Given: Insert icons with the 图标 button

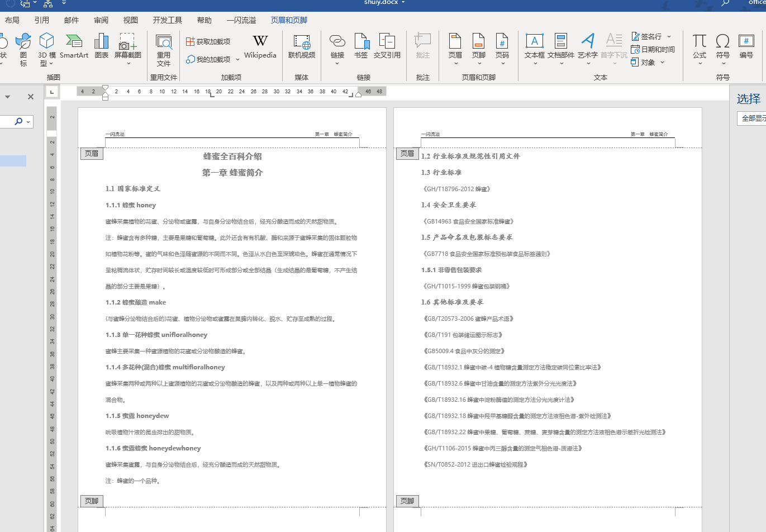Looking at the screenshot, I should coord(23,49).
